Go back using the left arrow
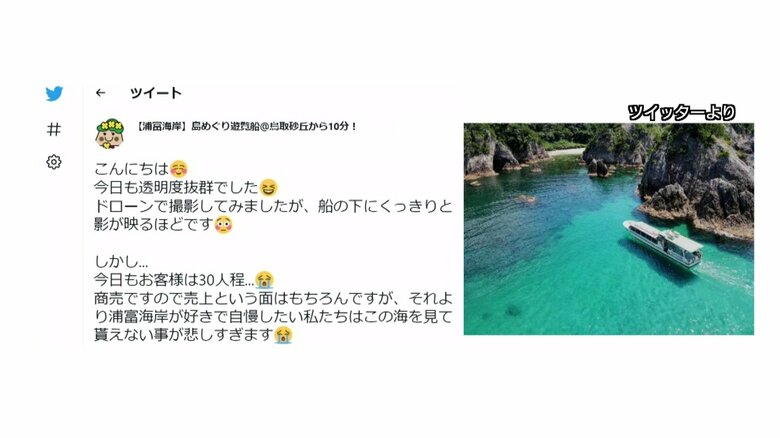 click(x=100, y=93)
